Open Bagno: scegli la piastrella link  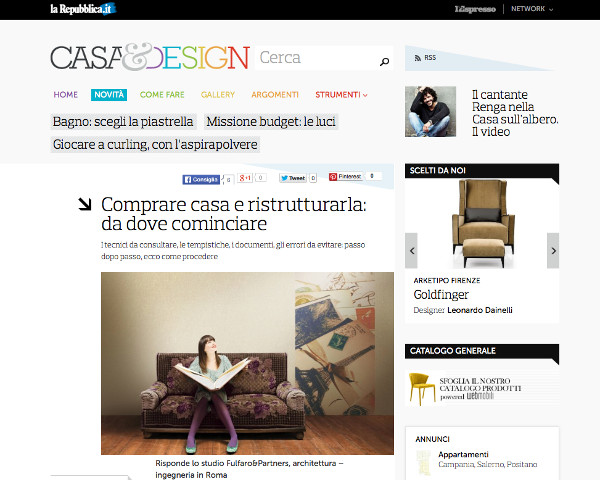[x=123, y=122]
